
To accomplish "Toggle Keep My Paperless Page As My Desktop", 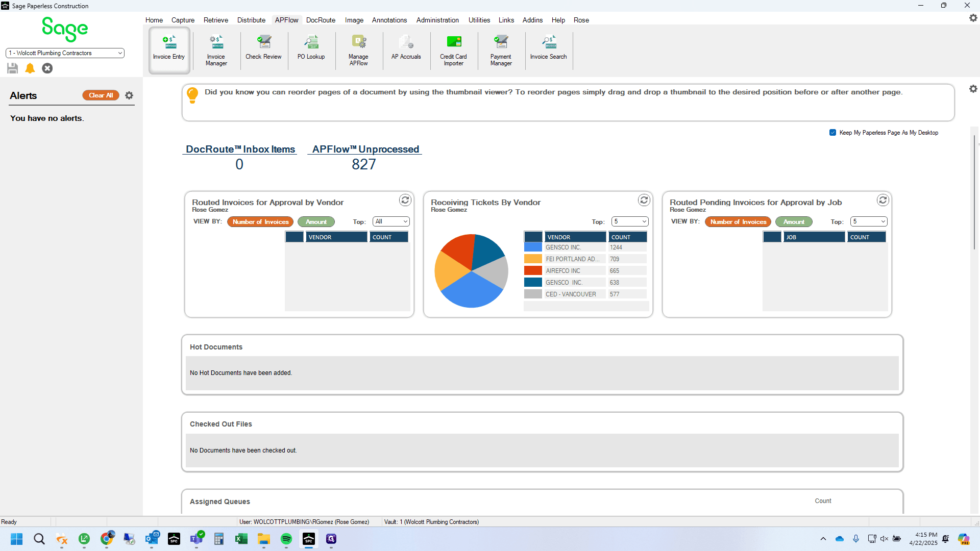I will coord(832,133).
